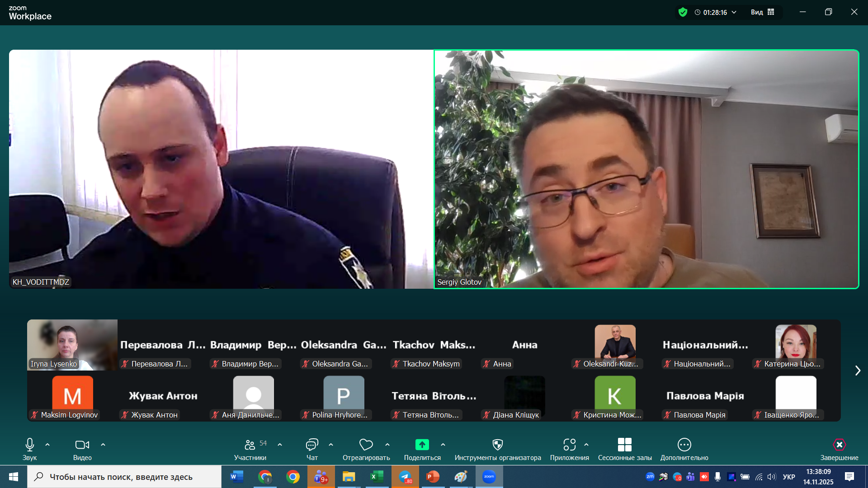Open Breakout rooms icon

(x=624, y=445)
